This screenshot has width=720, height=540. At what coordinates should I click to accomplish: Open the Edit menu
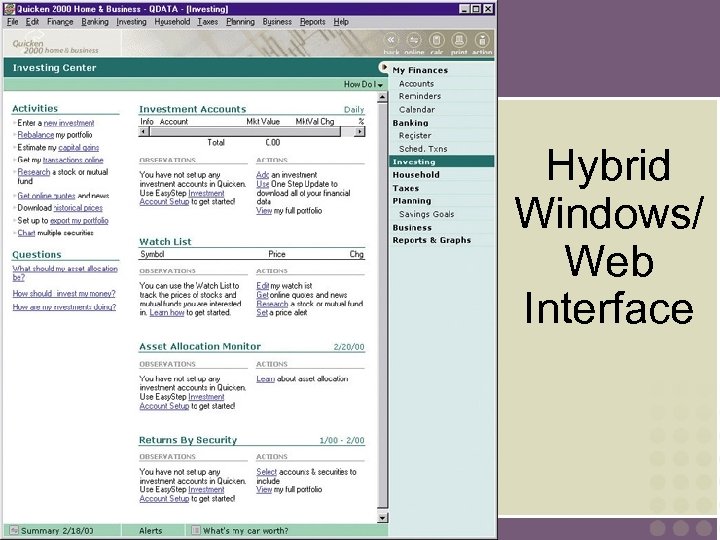click(x=32, y=22)
